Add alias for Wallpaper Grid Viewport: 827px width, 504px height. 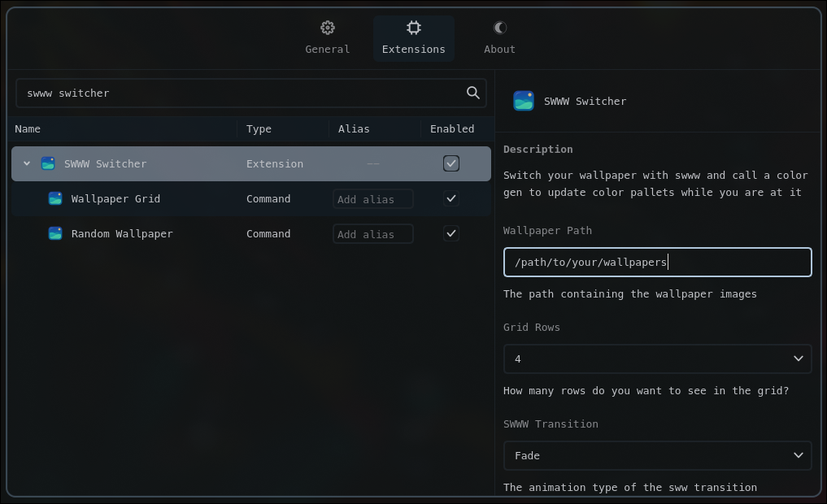(373, 198)
